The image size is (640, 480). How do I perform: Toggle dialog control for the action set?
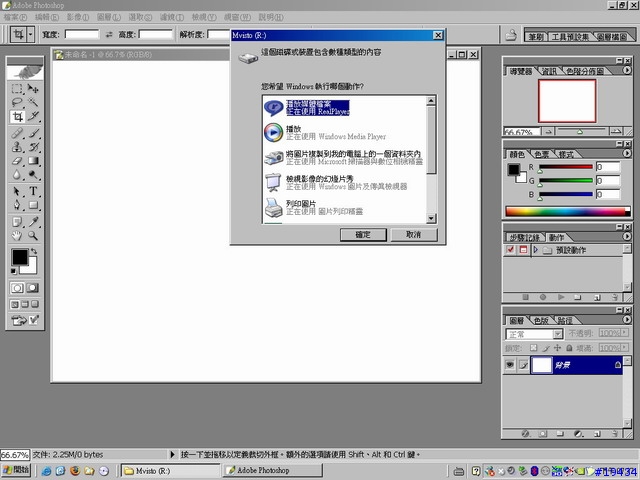523,250
